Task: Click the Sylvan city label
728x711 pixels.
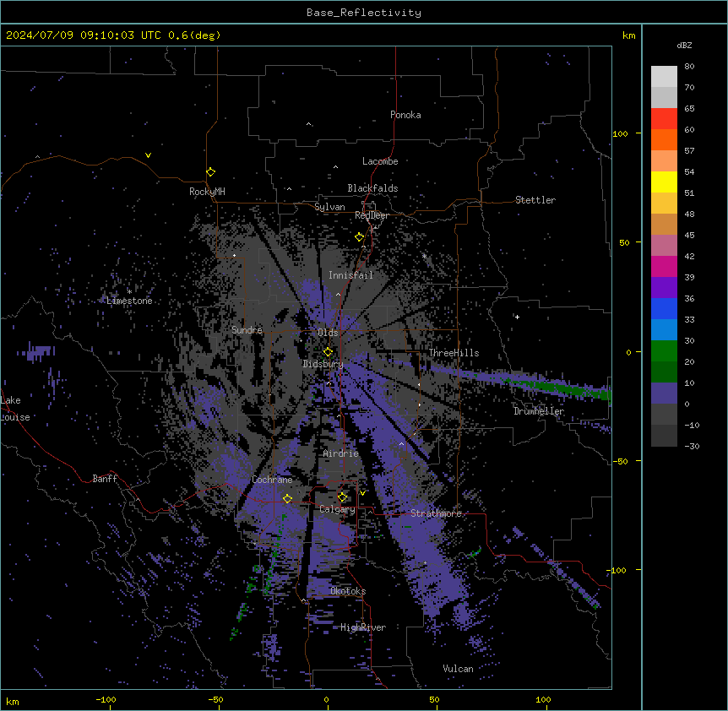Action: point(329,207)
